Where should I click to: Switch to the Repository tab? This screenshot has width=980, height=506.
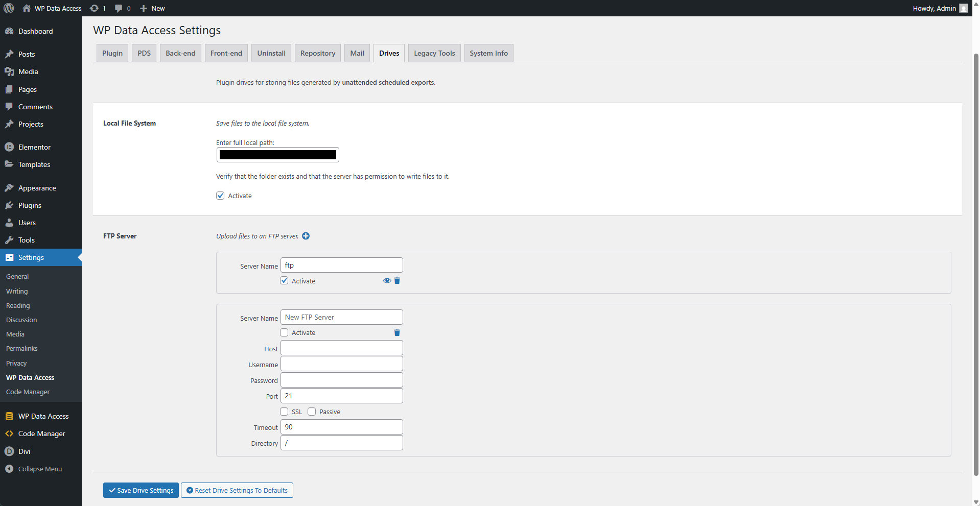click(317, 53)
